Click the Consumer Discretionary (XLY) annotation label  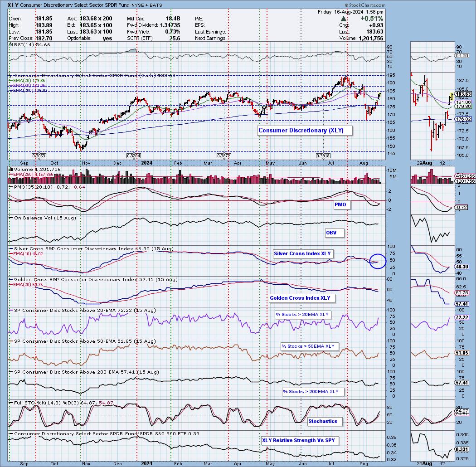(x=301, y=131)
